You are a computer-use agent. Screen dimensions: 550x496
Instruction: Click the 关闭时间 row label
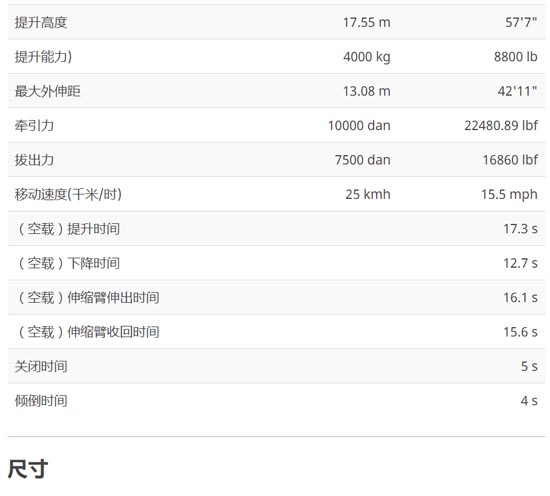[x=41, y=367]
